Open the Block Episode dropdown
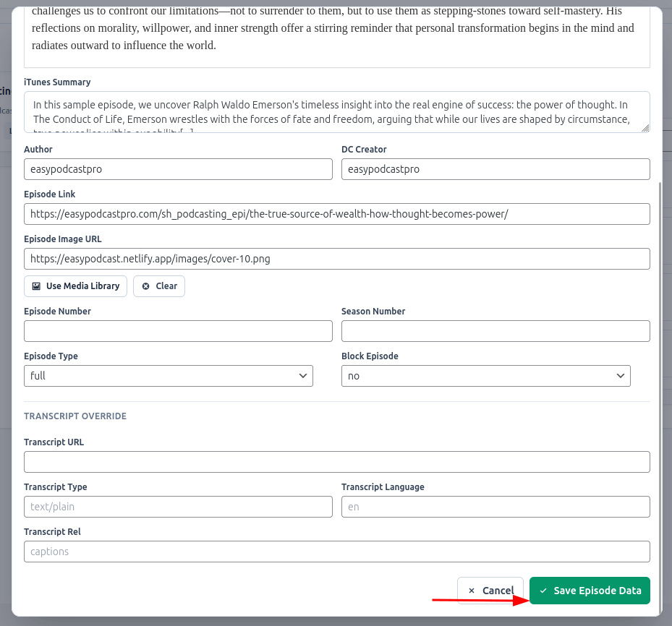This screenshot has height=626, width=672. click(x=485, y=376)
